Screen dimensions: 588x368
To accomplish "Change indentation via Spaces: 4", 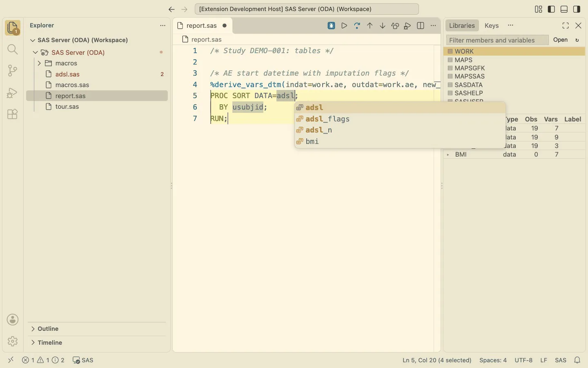I will 493,360.
